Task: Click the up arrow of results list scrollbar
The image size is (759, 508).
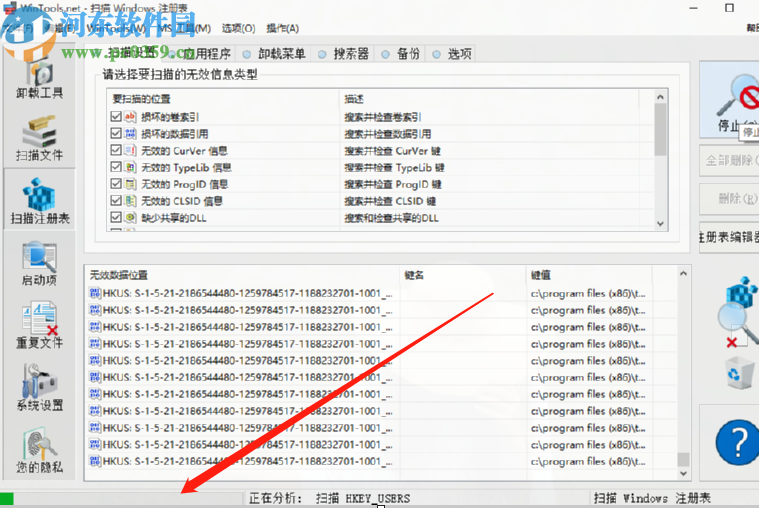Action: (683, 274)
